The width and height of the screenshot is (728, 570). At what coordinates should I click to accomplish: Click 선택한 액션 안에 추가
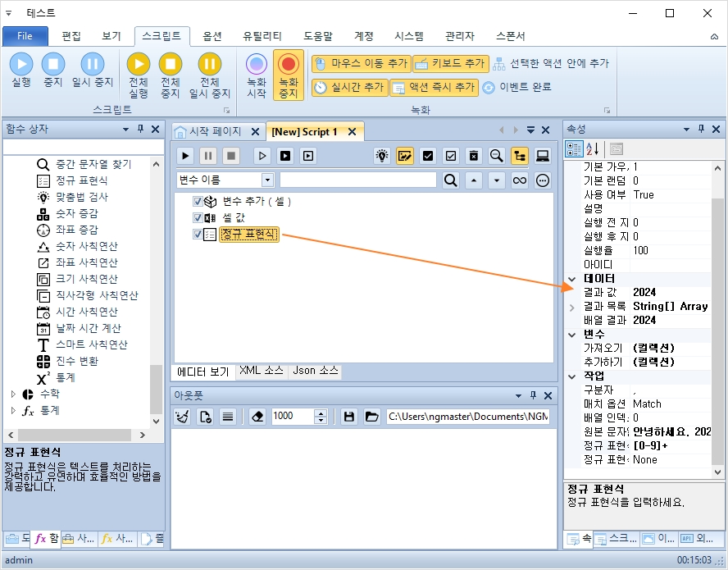pos(551,64)
